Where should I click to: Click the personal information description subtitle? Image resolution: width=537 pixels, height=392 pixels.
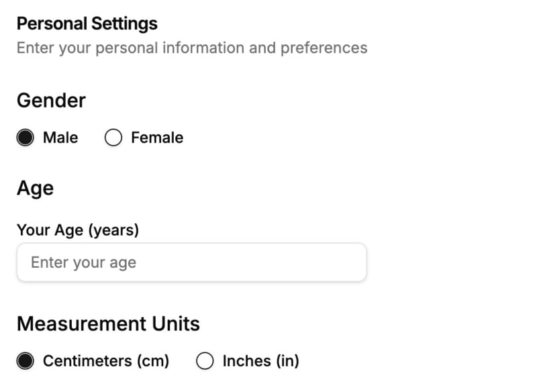tap(192, 48)
